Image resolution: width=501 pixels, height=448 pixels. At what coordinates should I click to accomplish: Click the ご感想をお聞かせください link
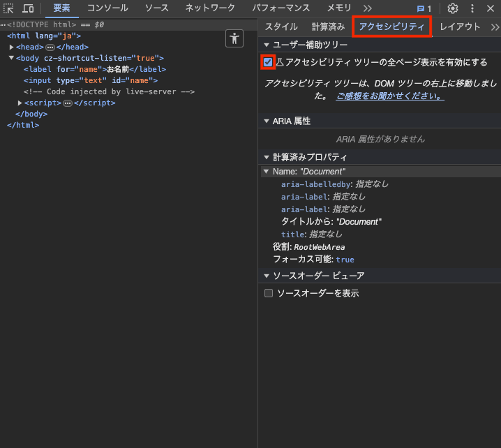pyautogui.click(x=389, y=96)
